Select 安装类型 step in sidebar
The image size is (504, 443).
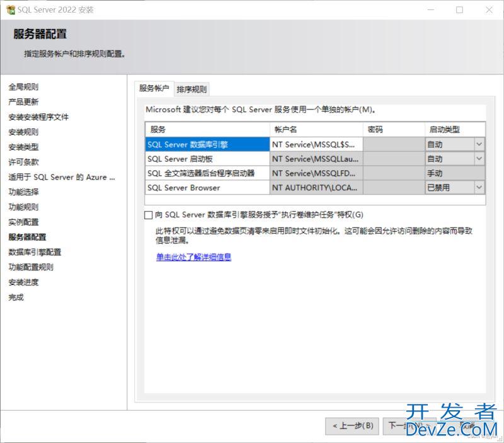click(x=23, y=147)
